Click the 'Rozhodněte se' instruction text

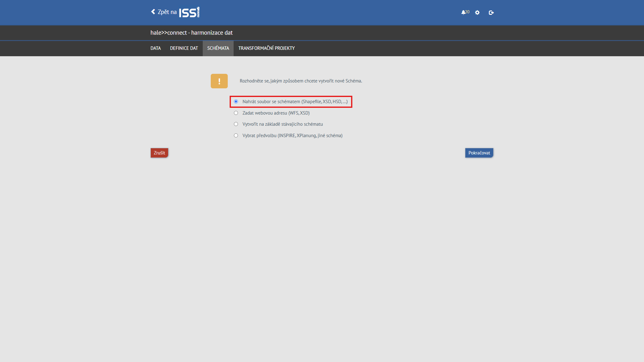pos(301,81)
